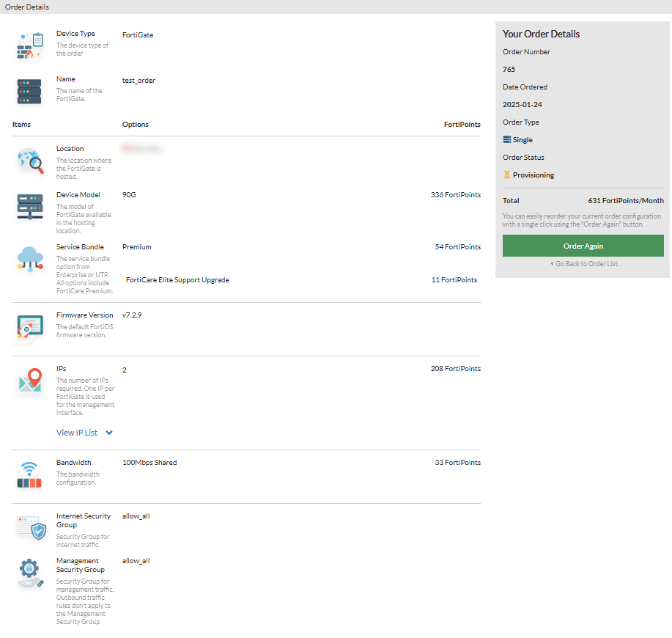This screenshot has height=638, width=672.
Task: Click the Single order type text
Action: [523, 140]
